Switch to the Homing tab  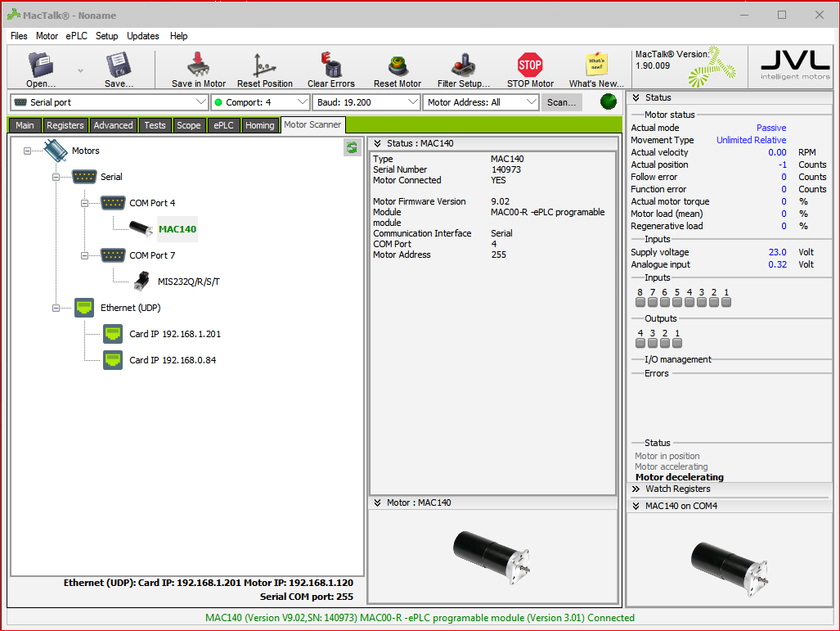[260, 125]
